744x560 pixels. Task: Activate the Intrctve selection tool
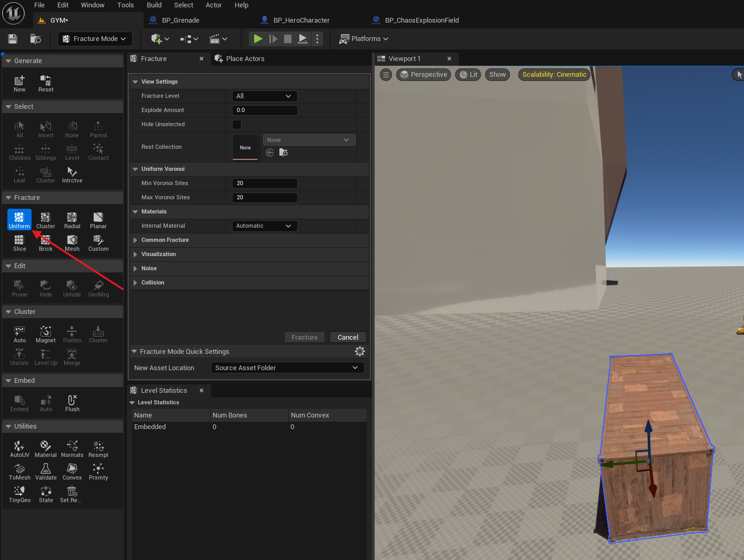[72, 175]
